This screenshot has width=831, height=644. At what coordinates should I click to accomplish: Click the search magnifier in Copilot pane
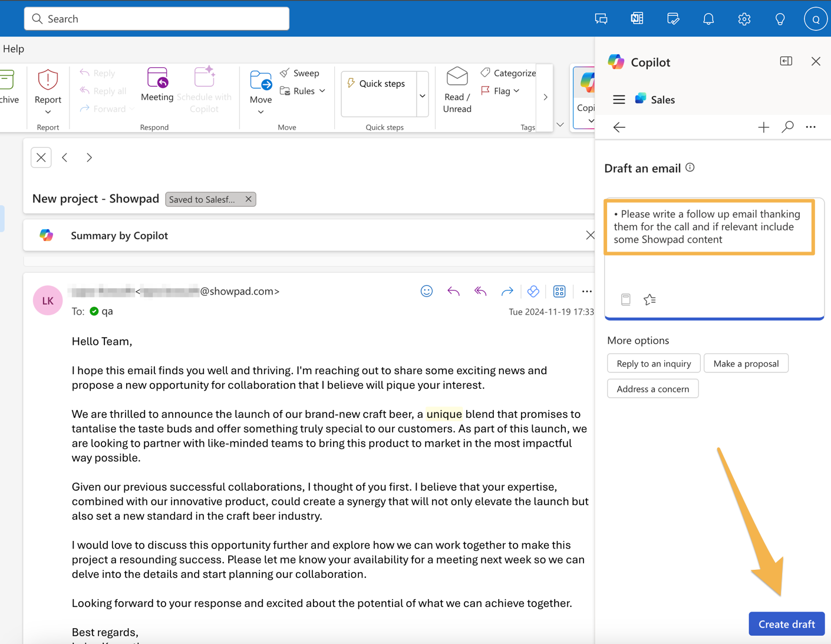787,127
